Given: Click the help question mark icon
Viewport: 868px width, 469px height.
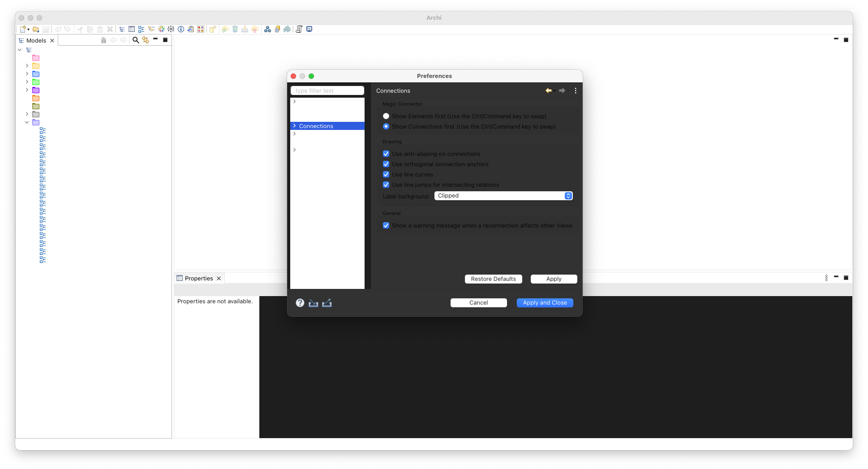Looking at the screenshot, I should (x=300, y=303).
